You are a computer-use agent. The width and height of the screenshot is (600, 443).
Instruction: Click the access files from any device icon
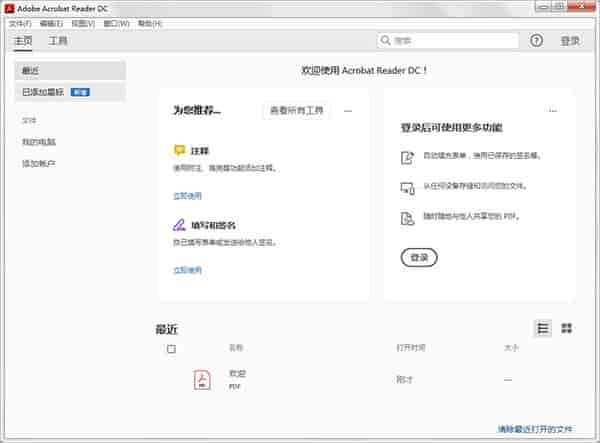pos(407,188)
